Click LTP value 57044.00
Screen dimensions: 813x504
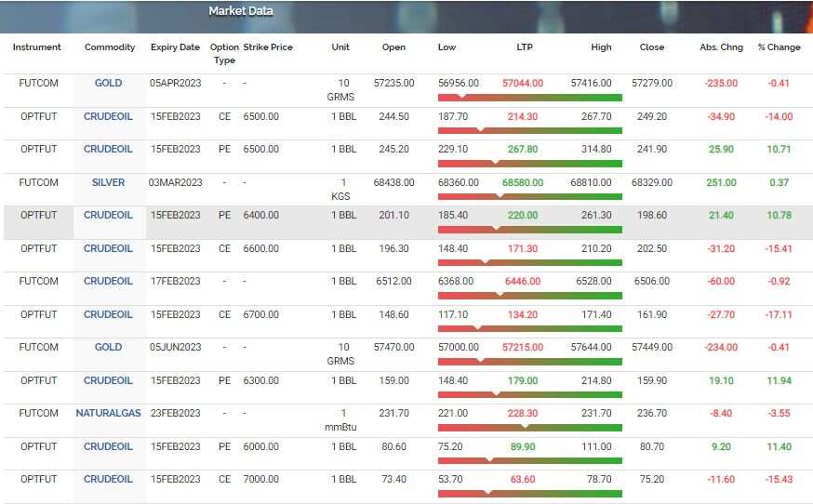pos(523,83)
